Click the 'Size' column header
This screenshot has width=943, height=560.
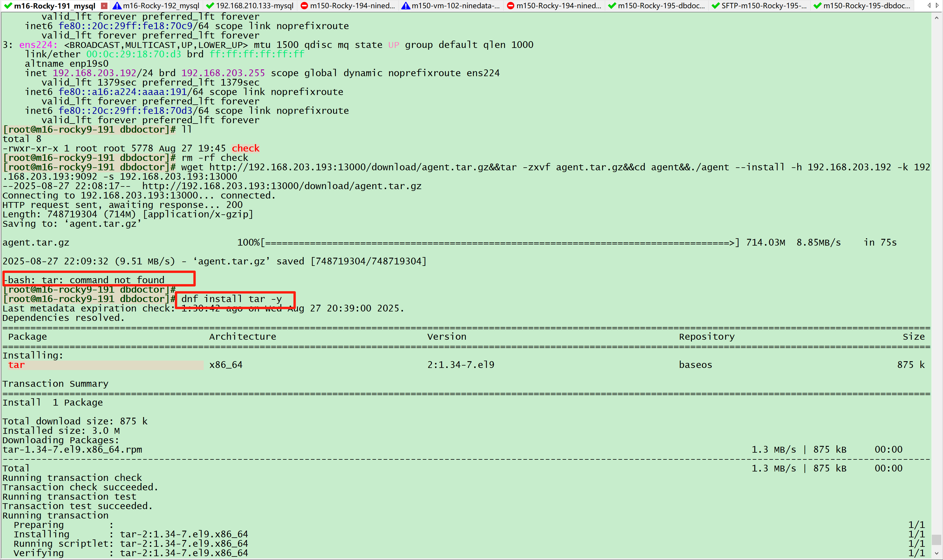click(x=914, y=336)
